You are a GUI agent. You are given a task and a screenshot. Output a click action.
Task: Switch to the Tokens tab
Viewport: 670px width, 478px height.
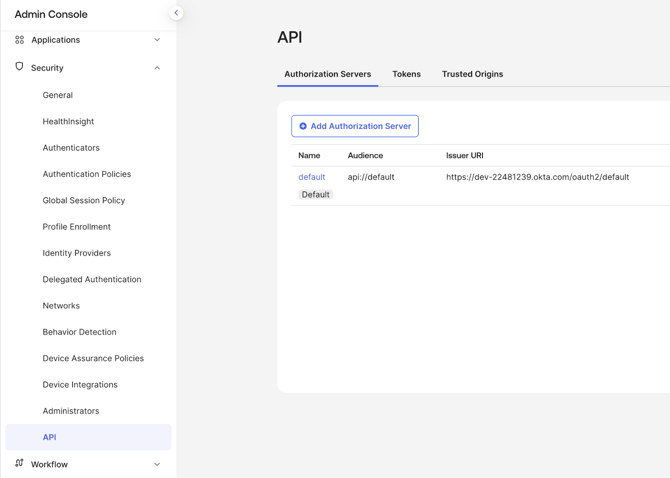[x=406, y=74]
